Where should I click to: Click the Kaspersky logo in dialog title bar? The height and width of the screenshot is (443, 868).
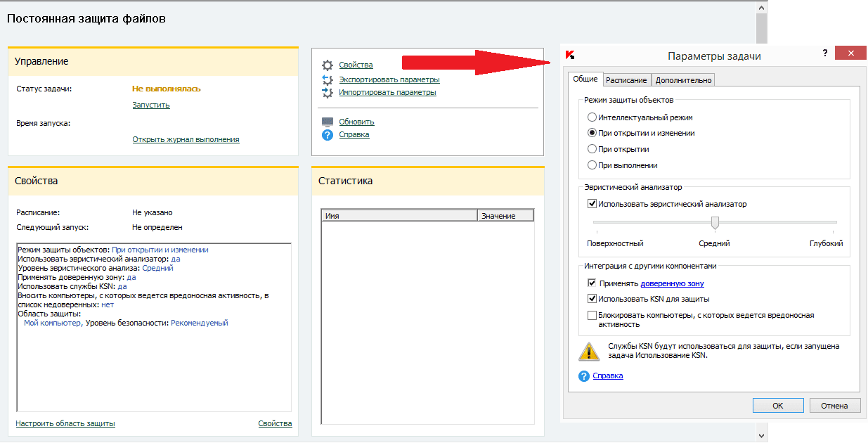[571, 56]
